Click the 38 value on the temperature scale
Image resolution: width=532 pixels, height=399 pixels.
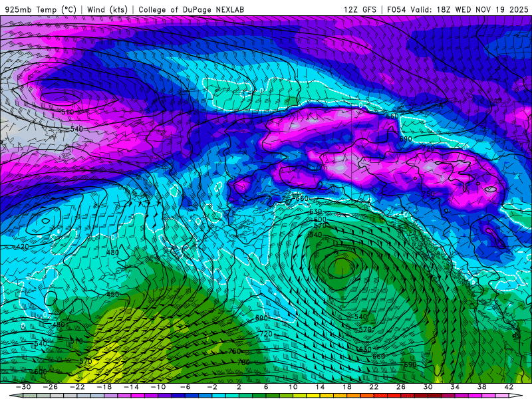pos(481,387)
